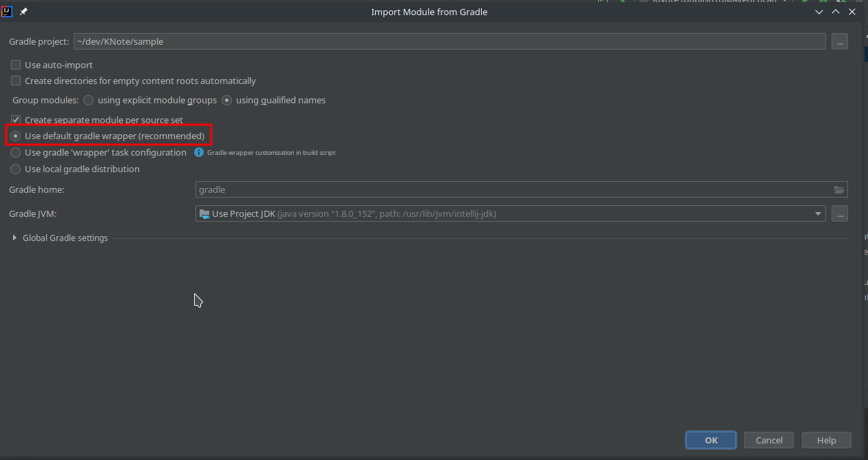This screenshot has width=868, height=460.
Task: Open the browse button next to Gradle JVM
Action: pos(839,213)
